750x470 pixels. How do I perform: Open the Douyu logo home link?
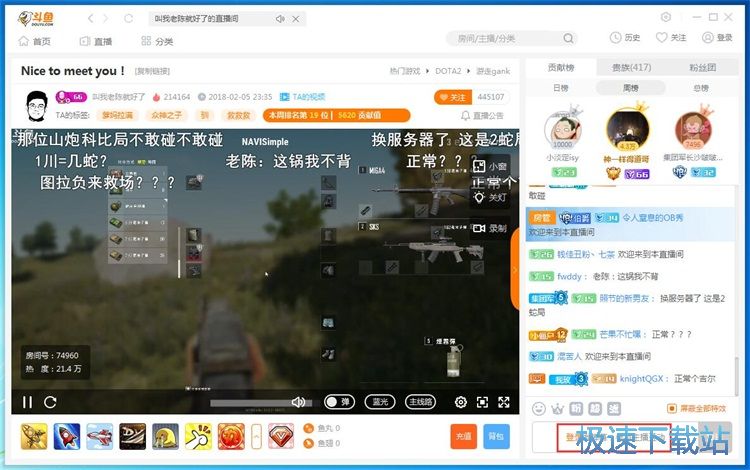(x=36, y=19)
